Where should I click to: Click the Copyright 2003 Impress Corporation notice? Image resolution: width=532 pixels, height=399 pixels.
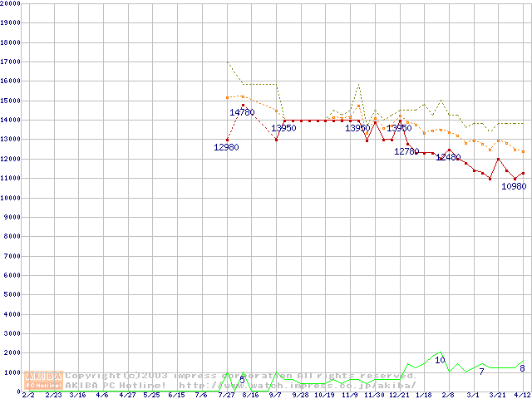(234, 376)
